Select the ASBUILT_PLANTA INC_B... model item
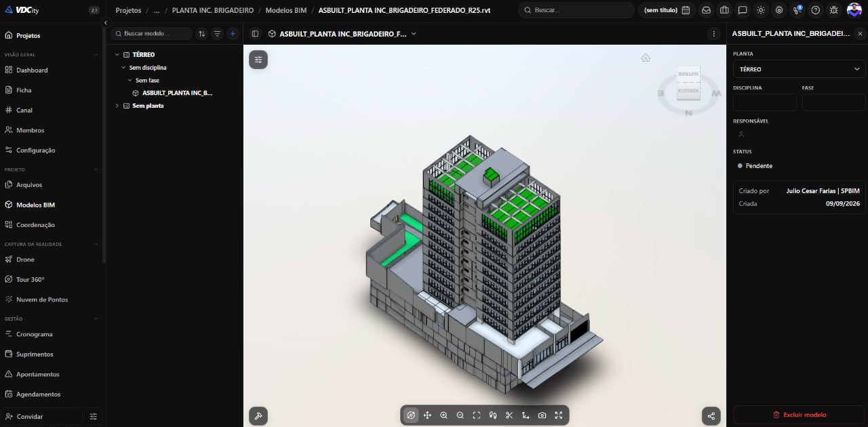Image resolution: width=868 pixels, height=427 pixels. [177, 93]
